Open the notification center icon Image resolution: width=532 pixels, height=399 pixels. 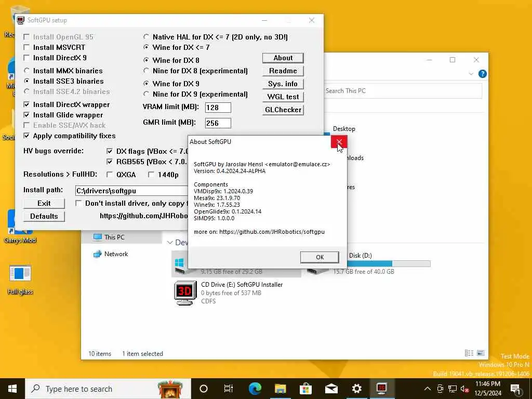515,389
